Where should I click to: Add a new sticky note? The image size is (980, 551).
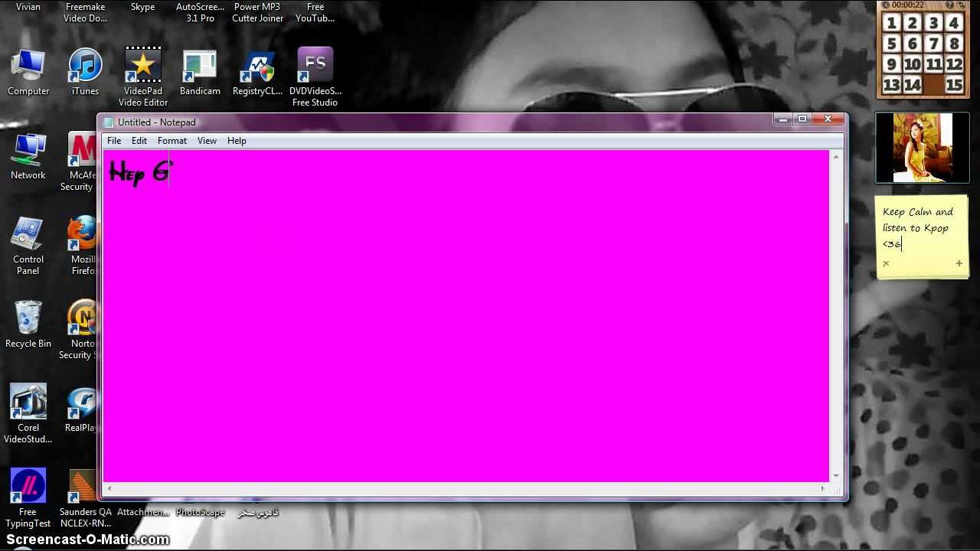pos(959,264)
